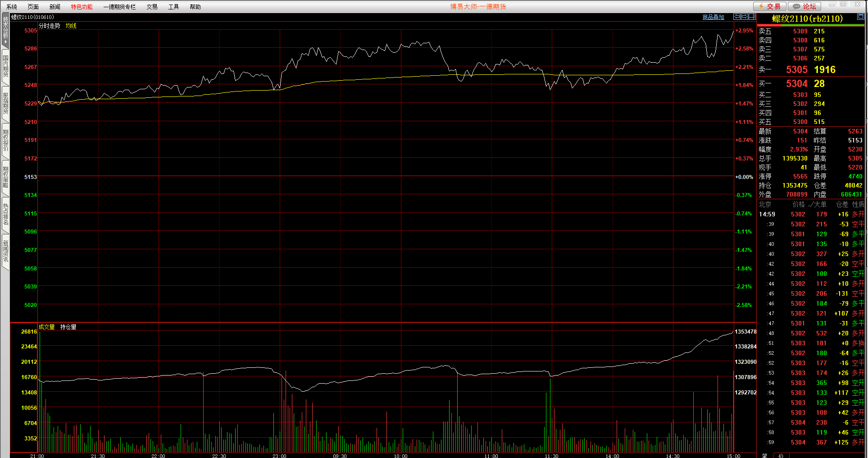Switch to the 价 tab below trade list
The image size is (868, 458).
click(x=781, y=455)
